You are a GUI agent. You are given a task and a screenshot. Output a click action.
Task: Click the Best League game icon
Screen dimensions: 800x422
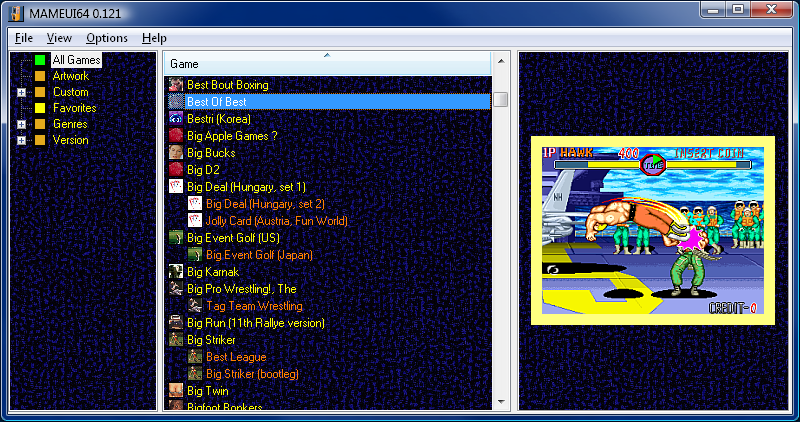(x=195, y=357)
